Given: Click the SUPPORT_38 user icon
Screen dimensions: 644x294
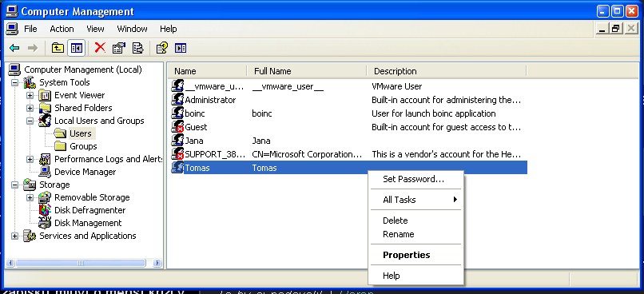Looking at the screenshot, I should [x=177, y=154].
